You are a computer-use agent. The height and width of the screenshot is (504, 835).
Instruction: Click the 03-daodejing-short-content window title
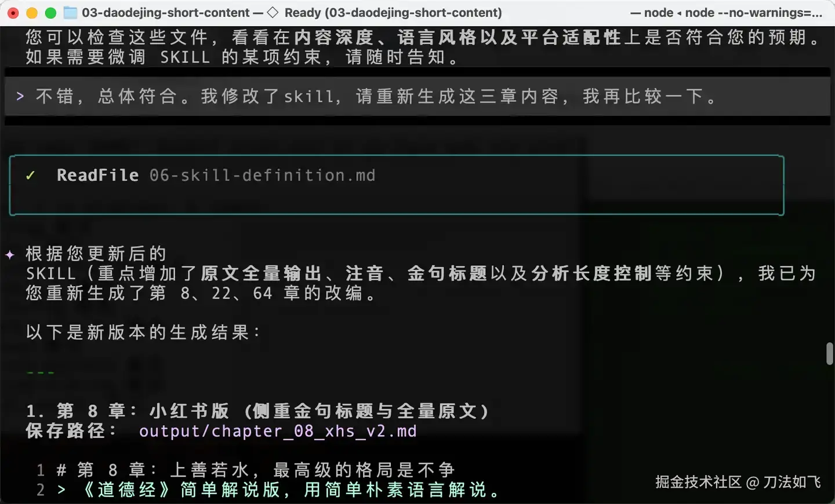[x=166, y=12]
